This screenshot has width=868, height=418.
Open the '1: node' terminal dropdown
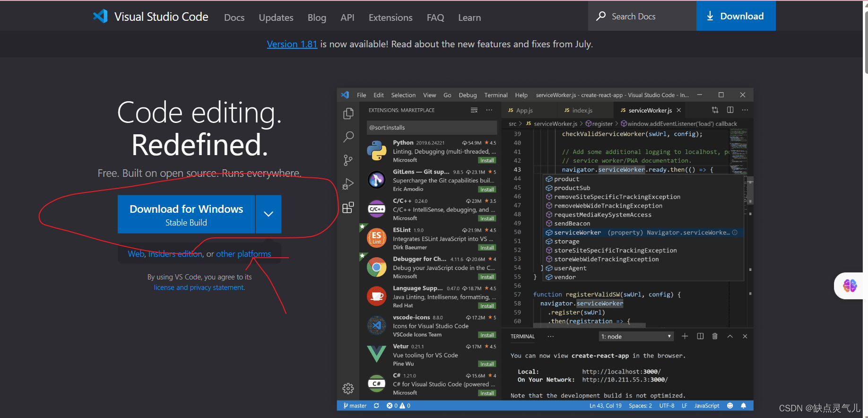click(x=636, y=336)
